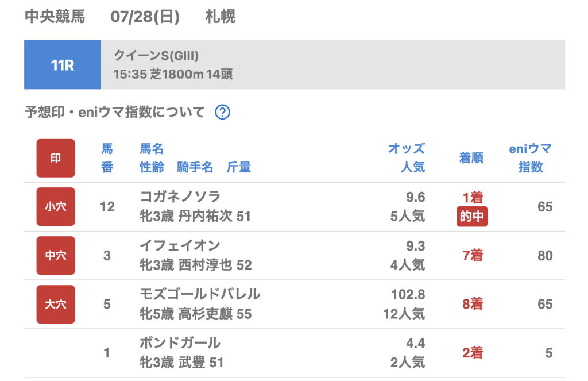Click the red 的中 hit badge

point(472,218)
